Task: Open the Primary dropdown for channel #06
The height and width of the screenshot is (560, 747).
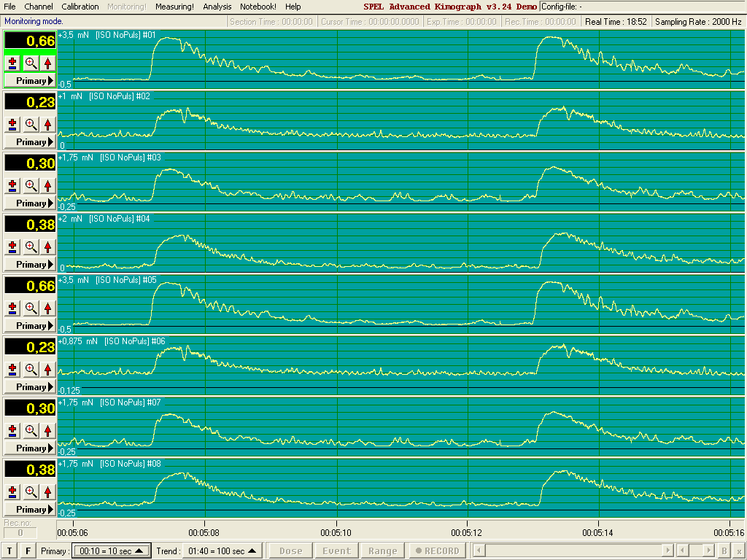Action: pos(30,386)
